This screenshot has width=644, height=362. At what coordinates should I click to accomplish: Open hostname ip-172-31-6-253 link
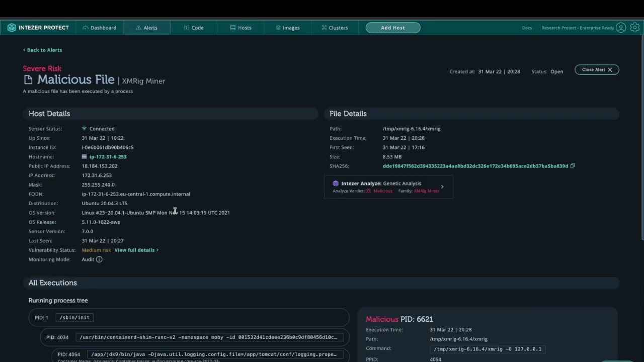108,156
